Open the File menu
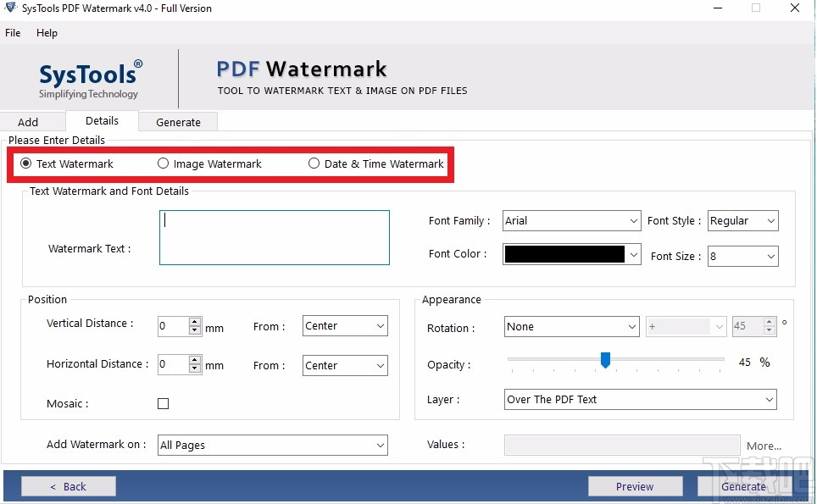 point(13,33)
